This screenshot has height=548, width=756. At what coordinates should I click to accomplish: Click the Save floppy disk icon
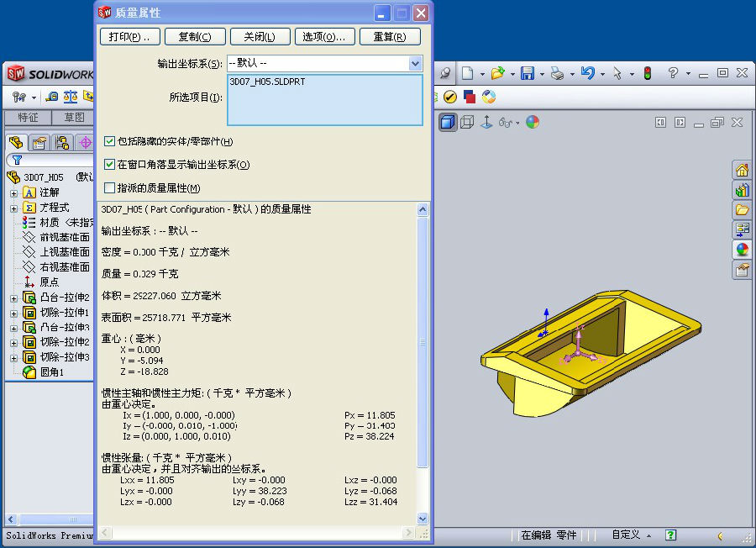(x=528, y=73)
